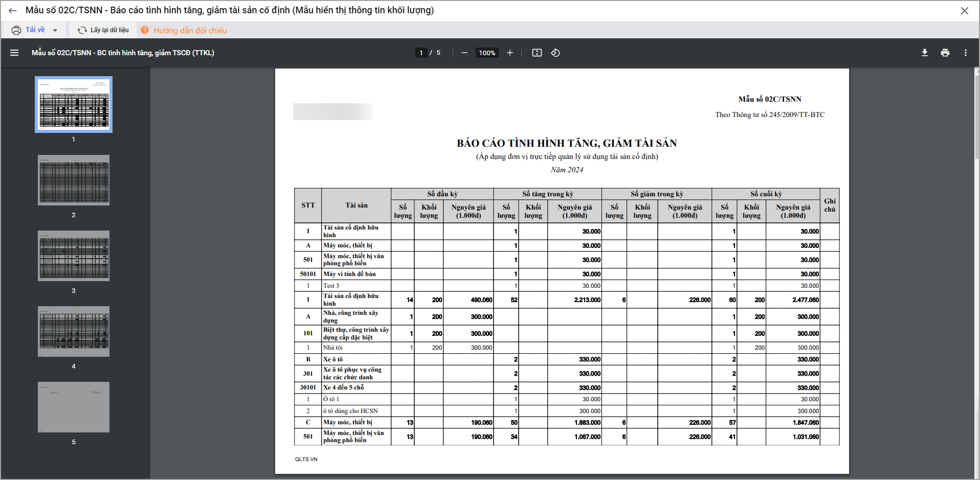This screenshot has width=980, height=480.
Task: Click the '30101' code cell
Action: click(x=308, y=387)
